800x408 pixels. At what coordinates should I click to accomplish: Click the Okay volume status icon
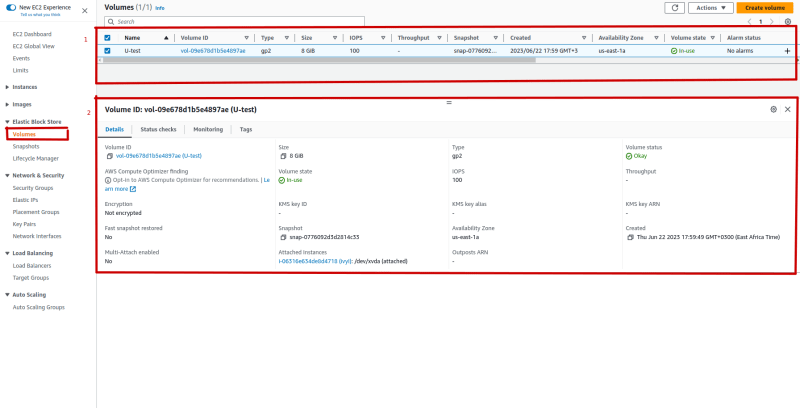(x=629, y=156)
